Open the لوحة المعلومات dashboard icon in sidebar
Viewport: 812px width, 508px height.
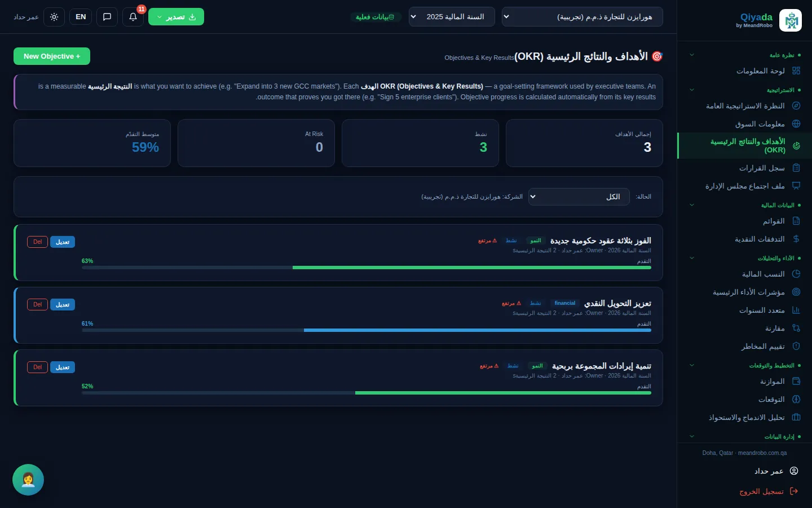click(796, 71)
